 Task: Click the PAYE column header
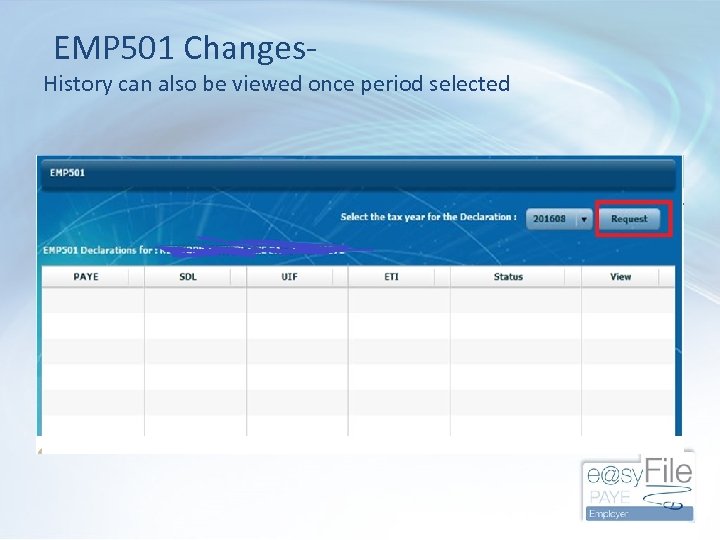tap(86, 277)
